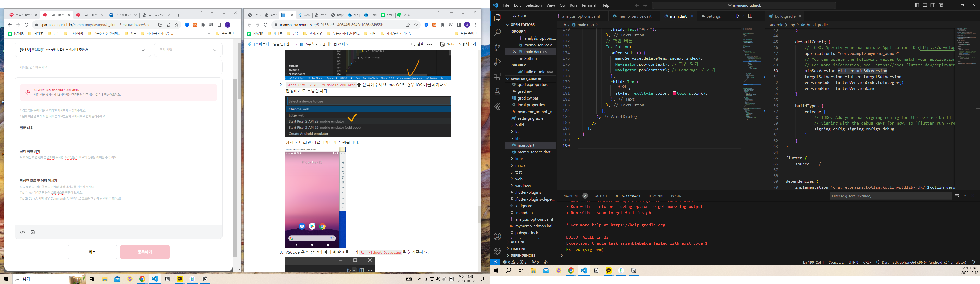Clear the debug console output
The height and width of the screenshot is (284, 980).
tap(957, 196)
